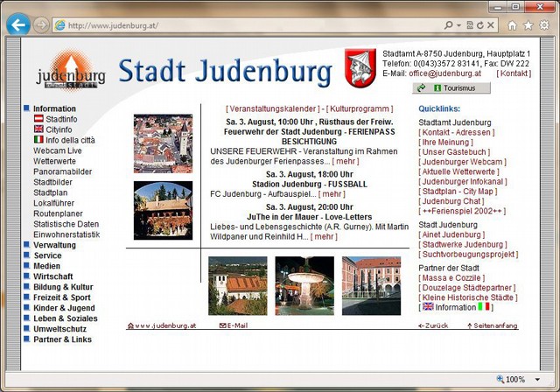
Task: Open Panoramabilder menu entry
Action: pos(62,171)
